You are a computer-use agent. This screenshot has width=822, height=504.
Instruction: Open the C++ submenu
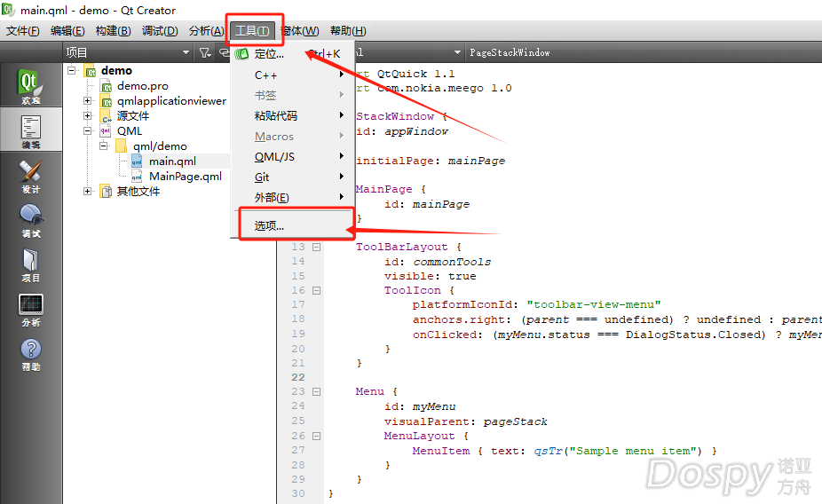pyautogui.click(x=293, y=75)
